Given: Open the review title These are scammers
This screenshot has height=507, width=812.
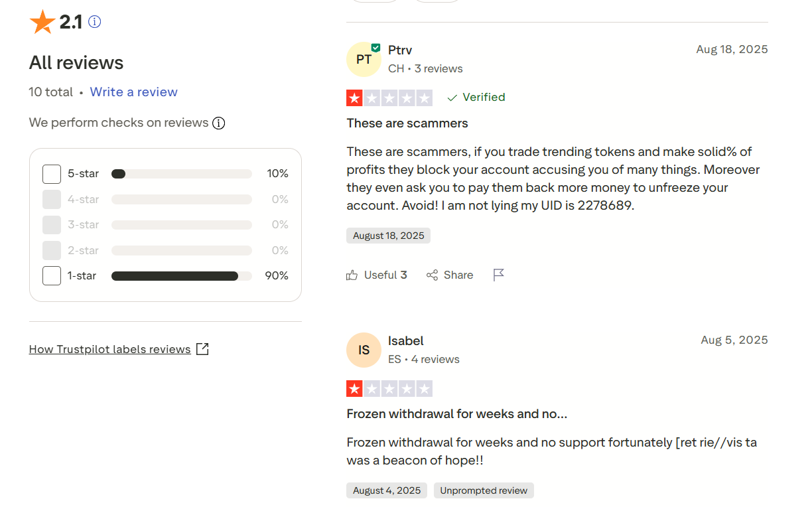Looking at the screenshot, I should pos(407,123).
